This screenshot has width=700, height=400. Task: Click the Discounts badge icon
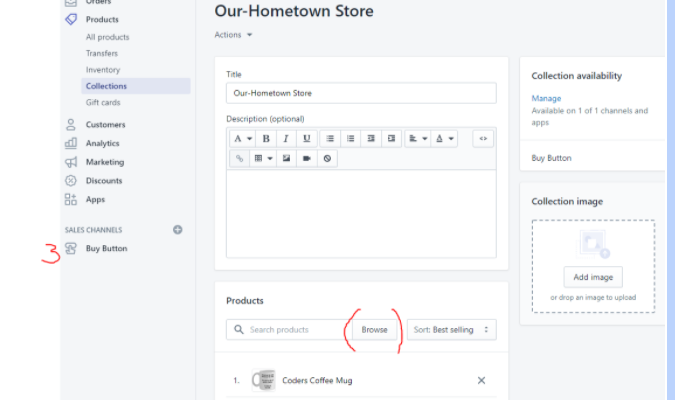pos(71,181)
